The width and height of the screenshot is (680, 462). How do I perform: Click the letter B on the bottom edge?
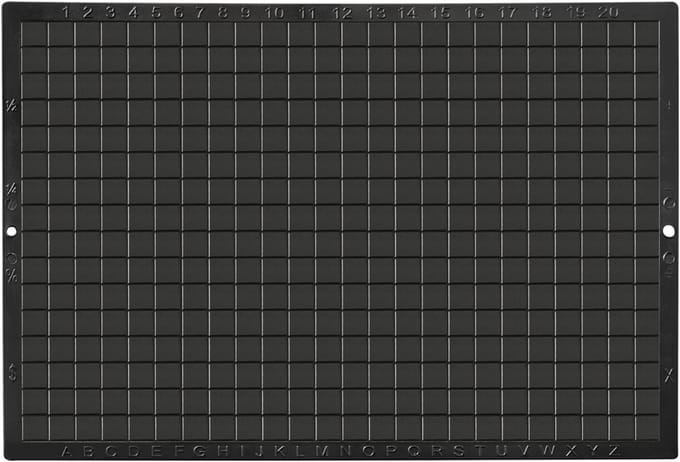coord(88,451)
